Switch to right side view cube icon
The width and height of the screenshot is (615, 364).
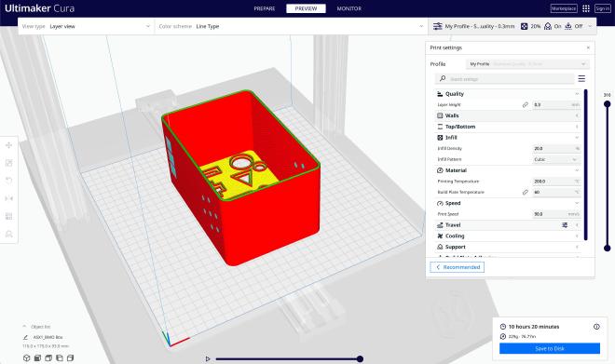pos(70,357)
